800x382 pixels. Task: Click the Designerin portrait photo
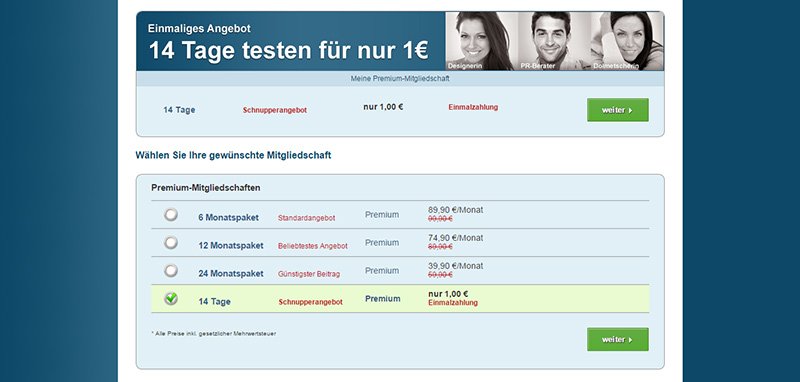click(x=482, y=41)
